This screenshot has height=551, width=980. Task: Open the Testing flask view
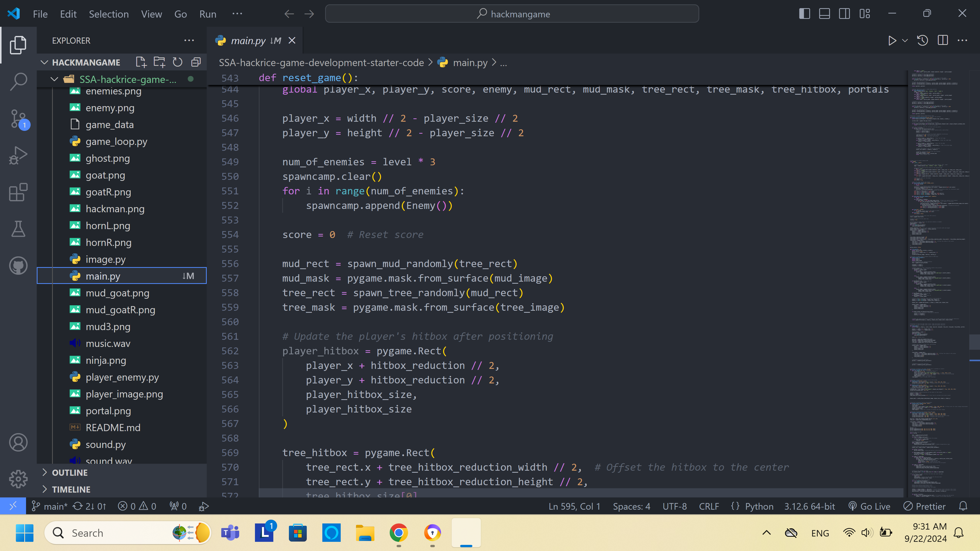click(x=18, y=229)
